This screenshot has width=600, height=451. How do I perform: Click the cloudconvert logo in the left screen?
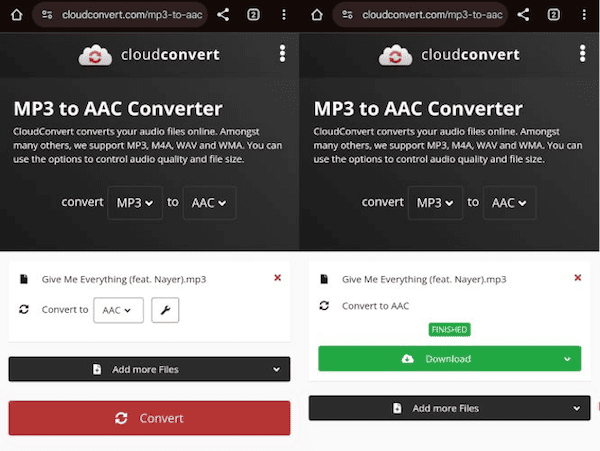[149, 55]
